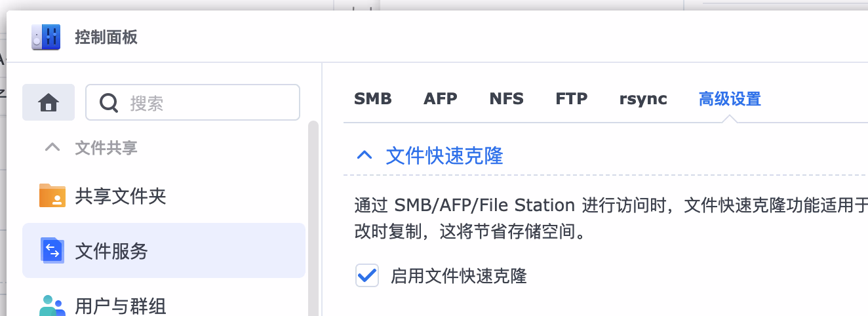Collapse the 文件共享 sidebar section
The width and height of the screenshot is (868, 316).
pyautogui.click(x=52, y=148)
